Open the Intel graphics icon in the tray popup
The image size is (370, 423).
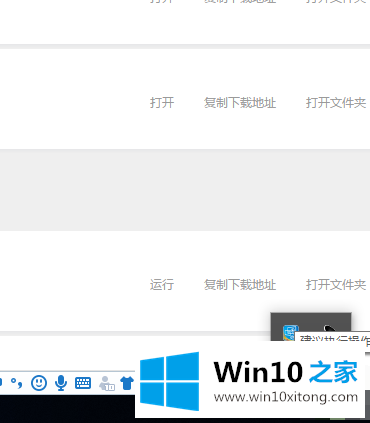pos(289,332)
